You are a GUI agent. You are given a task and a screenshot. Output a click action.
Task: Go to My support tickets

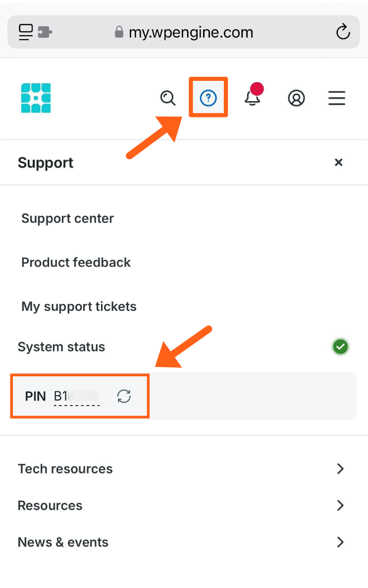tap(79, 306)
